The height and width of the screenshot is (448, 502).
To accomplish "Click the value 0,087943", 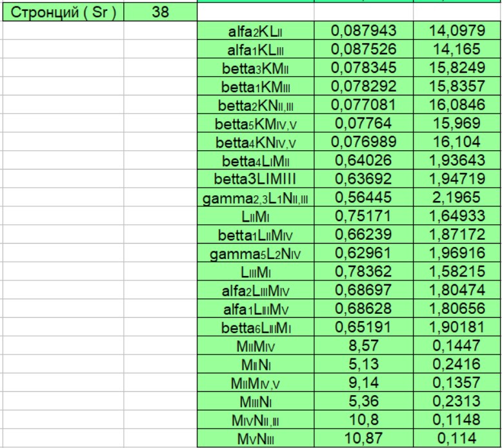I will [363, 31].
